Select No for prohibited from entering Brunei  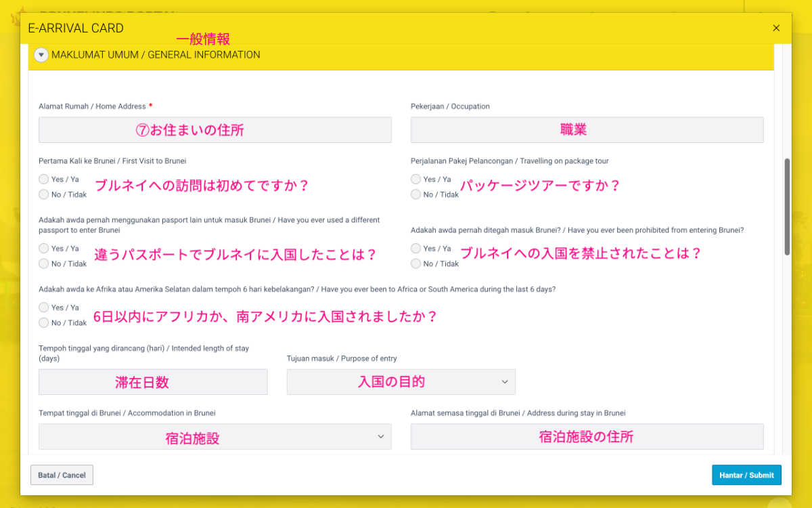(415, 263)
